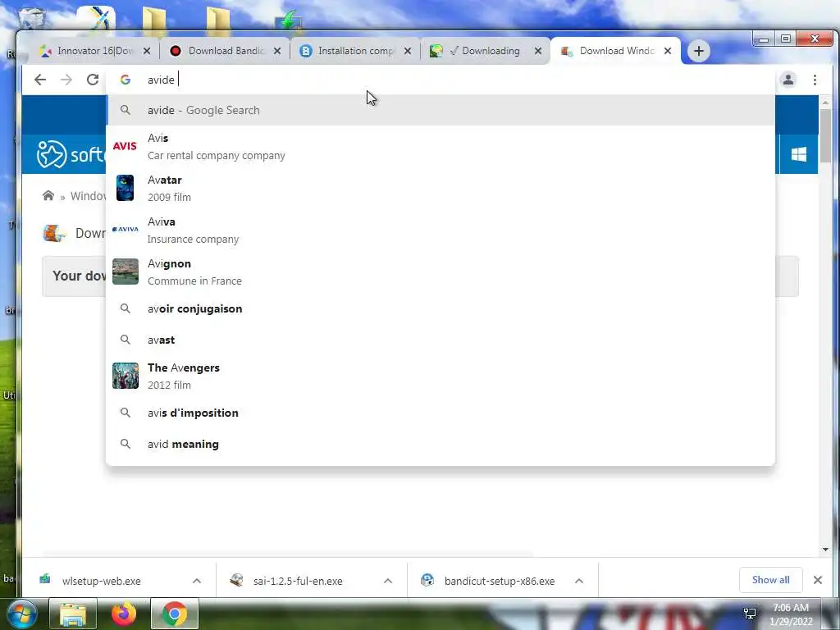Click the Chrome taskbar icon
The height and width of the screenshot is (630, 840).
pyautogui.click(x=175, y=614)
